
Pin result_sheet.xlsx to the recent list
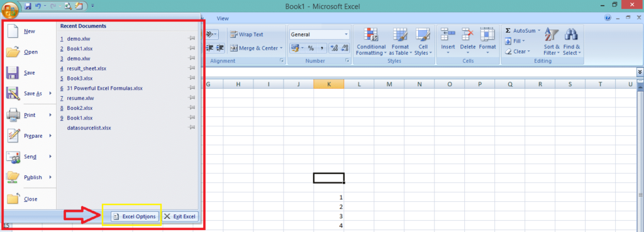click(x=191, y=68)
